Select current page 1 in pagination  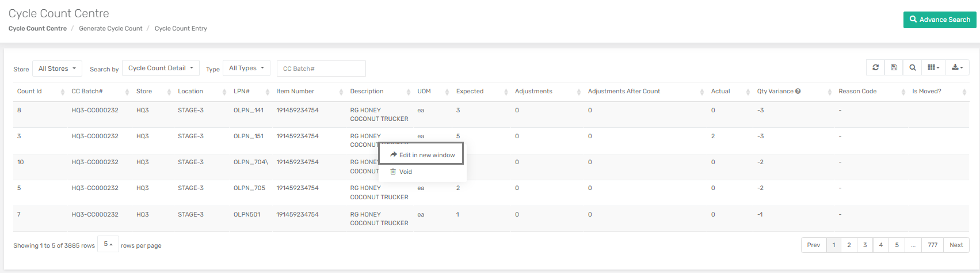833,245
